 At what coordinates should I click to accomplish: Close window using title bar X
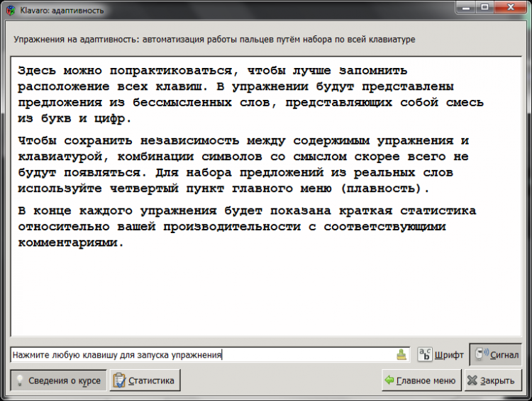(x=511, y=8)
